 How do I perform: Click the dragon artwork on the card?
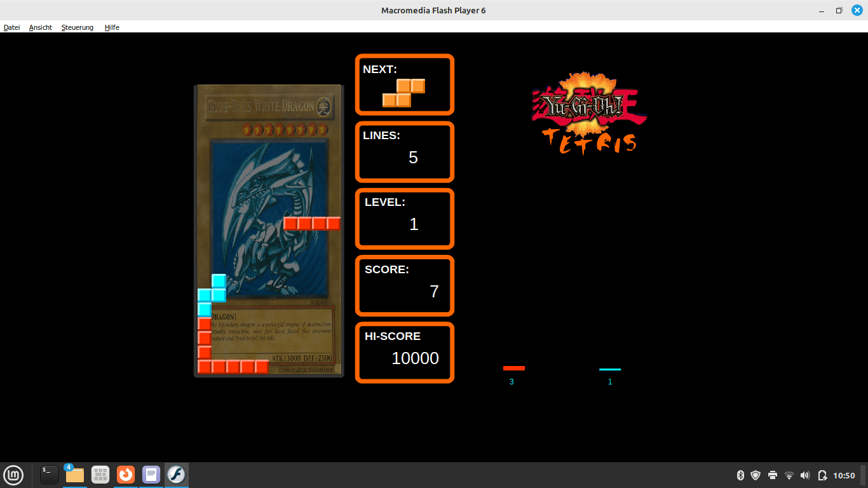pyautogui.click(x=268, y=219)
